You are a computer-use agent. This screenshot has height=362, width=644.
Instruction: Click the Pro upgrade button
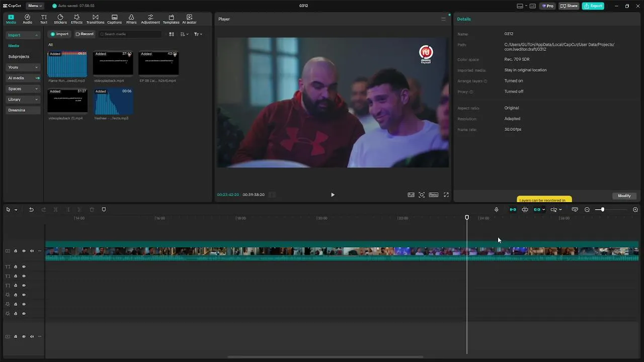[x=547, y=6]
